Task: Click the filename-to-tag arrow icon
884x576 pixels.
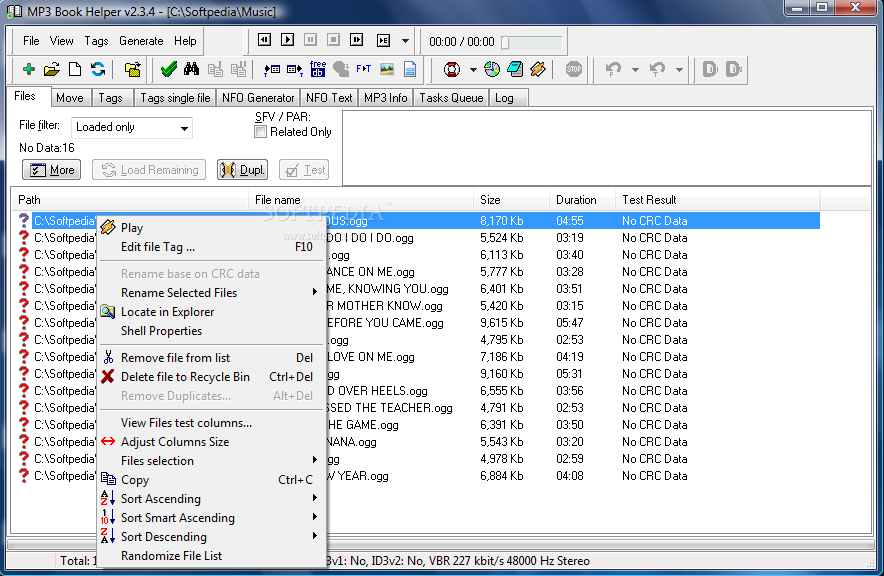Action: pyautogui.click(x=295, y=69)
